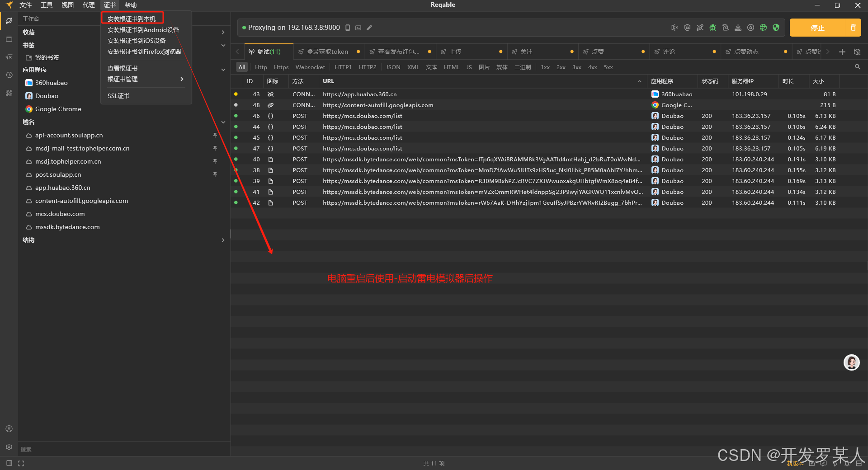This screenshot has width=868, height=470.
Task: Select 安装根证书到Firefox浏览器 menu entry
Action: [144, 52]
